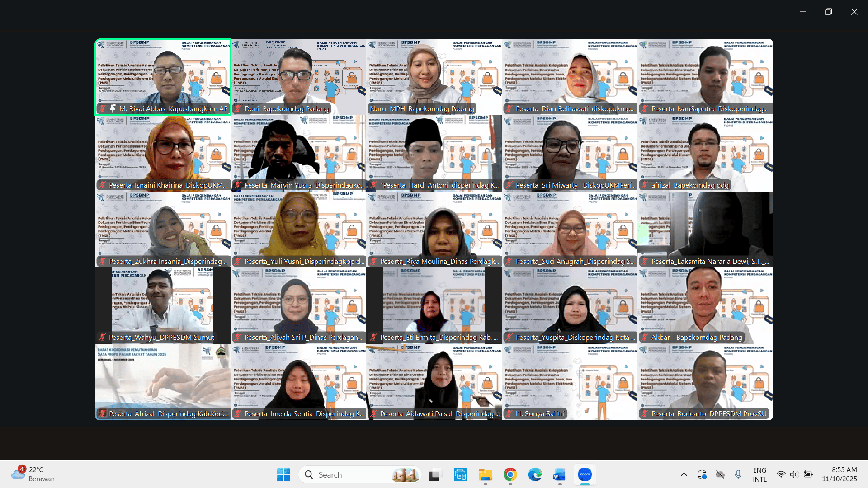
Task: Open Wi-Fi network settings in the tray
Action: pos(781,474)
